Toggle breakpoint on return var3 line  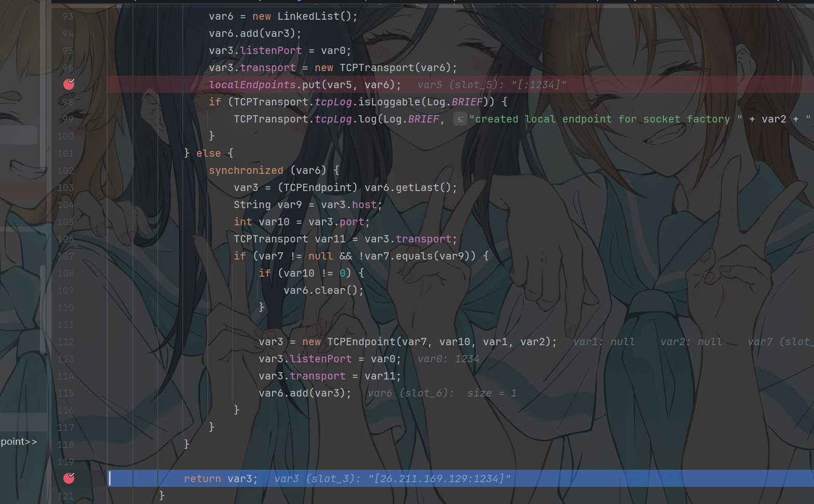[x=69, y=478]
